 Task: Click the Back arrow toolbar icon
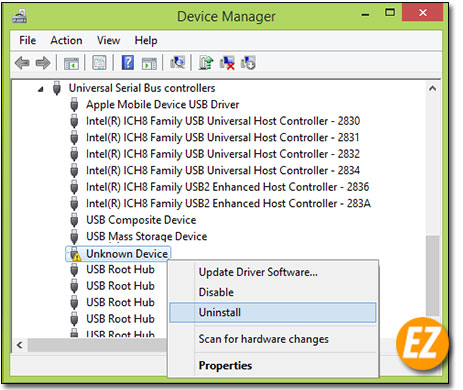[22, 63]
